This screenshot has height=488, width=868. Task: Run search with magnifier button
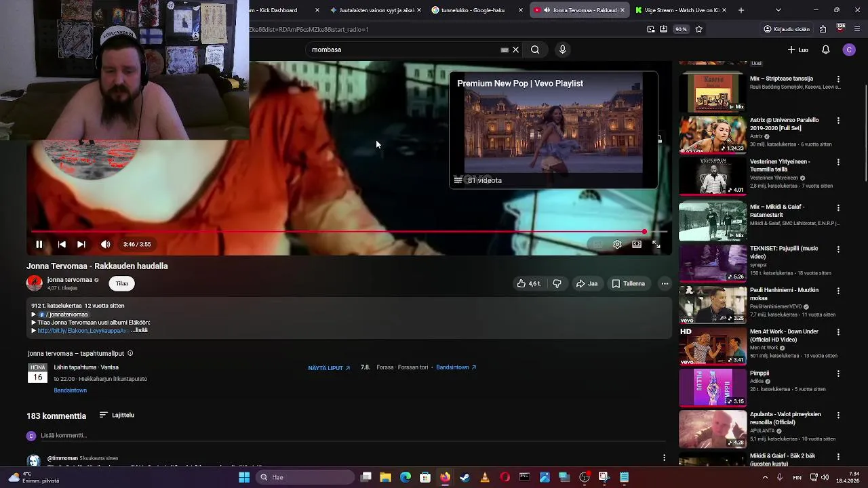pyautogui.click(x=535, y=49)
